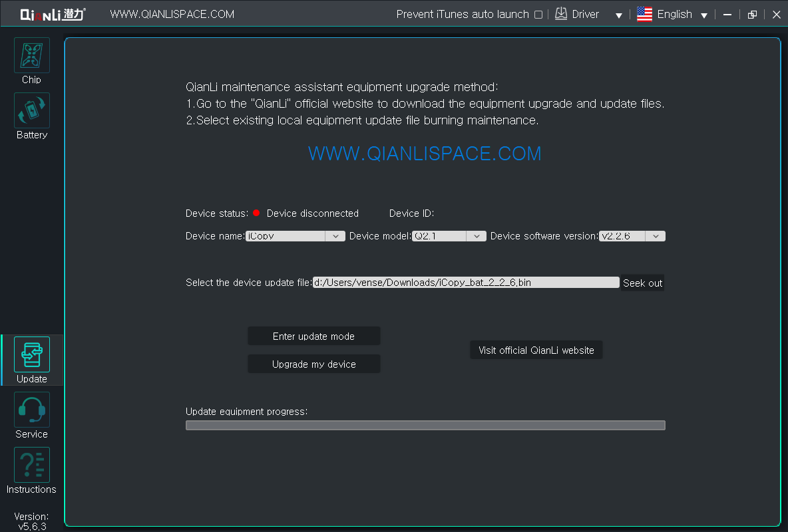
Task: Open the Instructions help icon
Action: [x=32, y=465]
